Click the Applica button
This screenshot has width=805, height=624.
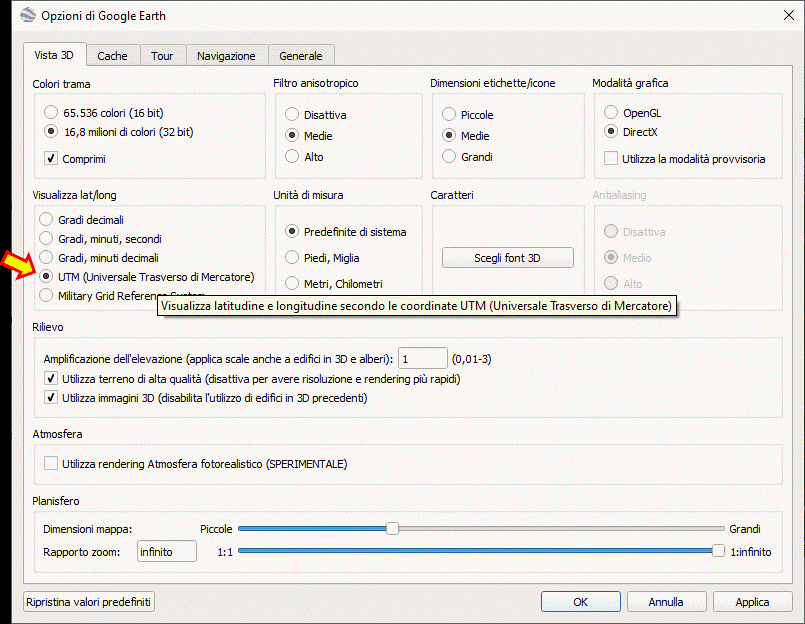752,602
